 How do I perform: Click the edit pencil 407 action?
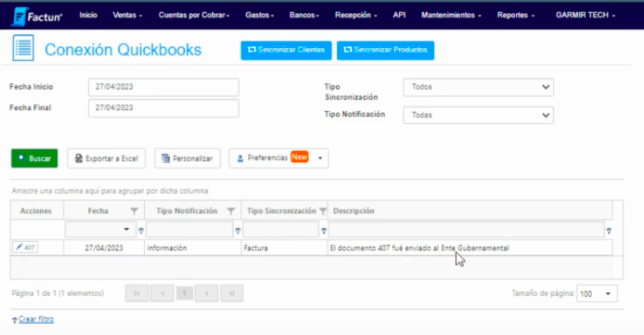tap(25, 247)
